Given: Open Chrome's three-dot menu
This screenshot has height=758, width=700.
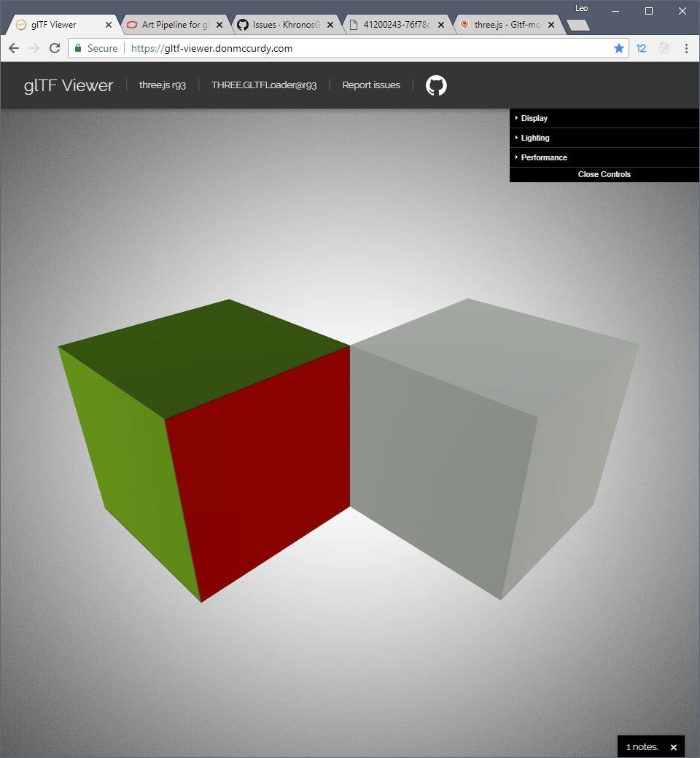Looking at the screenshot, I should coord(686,47).
